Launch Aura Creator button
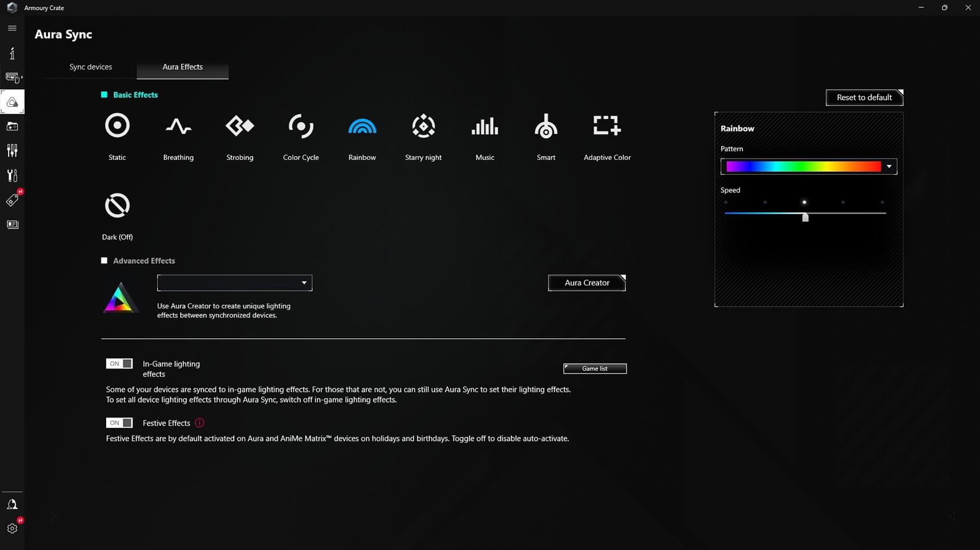The image size is (980, 550). pyautogui.click(x=587, y=283)
